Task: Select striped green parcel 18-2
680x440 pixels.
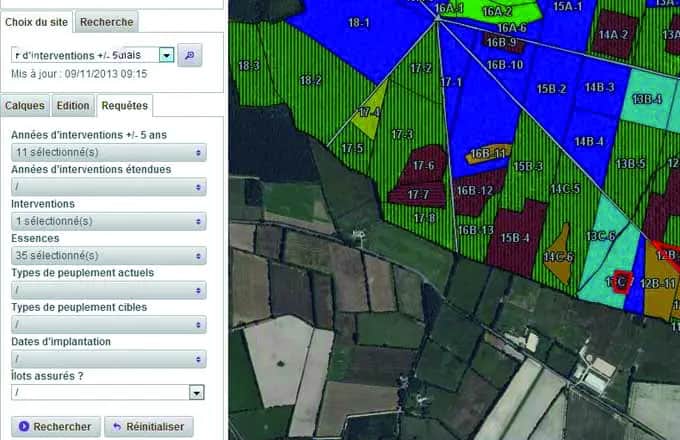Action: click(x=310, y=80)
